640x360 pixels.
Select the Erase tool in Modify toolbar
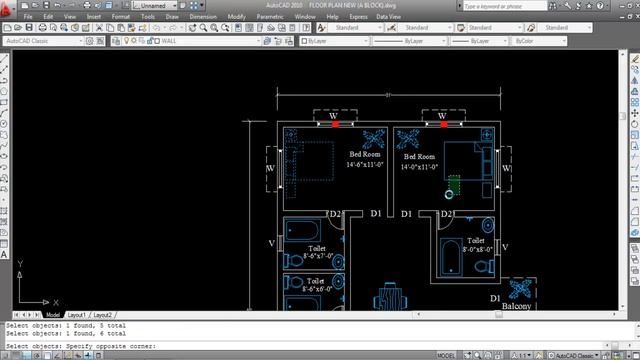[635, 59]
